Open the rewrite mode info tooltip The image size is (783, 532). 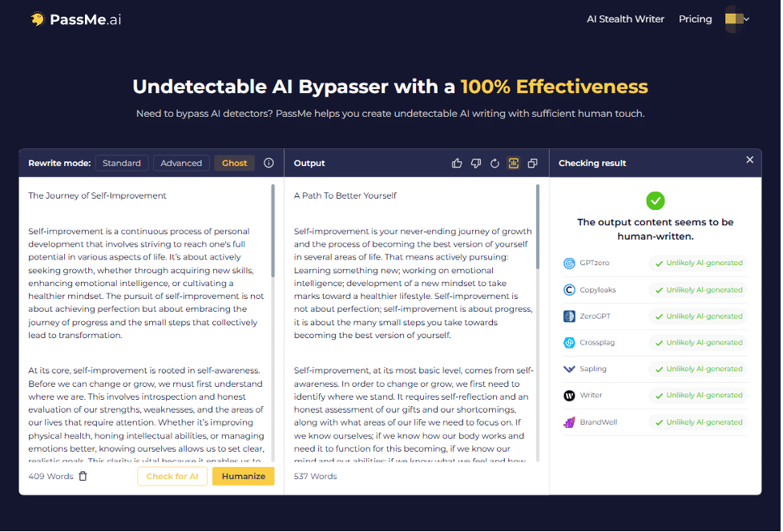268,163
